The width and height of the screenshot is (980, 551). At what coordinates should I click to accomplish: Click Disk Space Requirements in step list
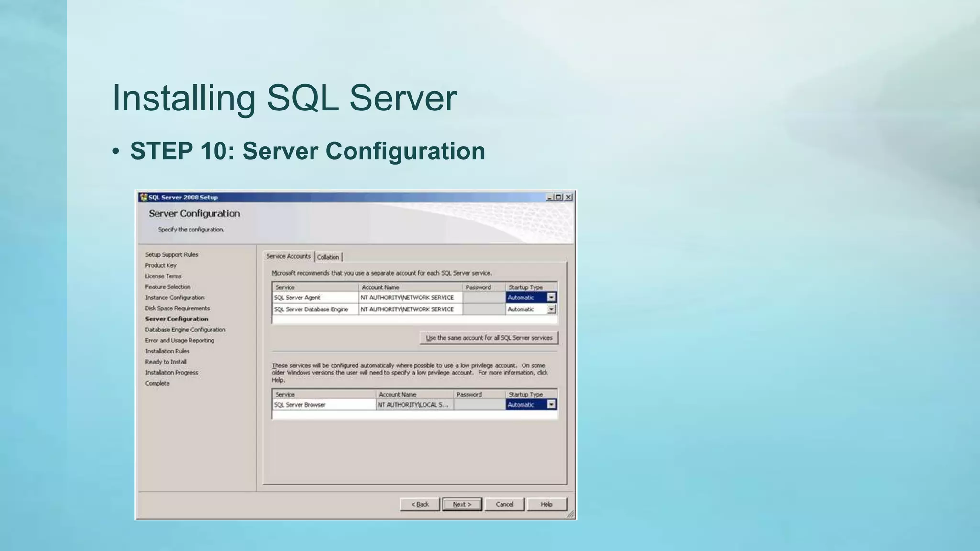178,309
